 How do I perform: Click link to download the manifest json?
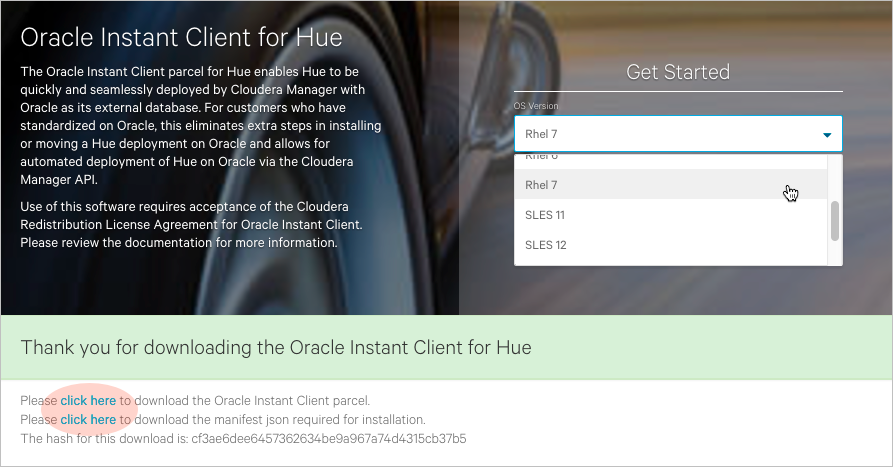(x=88, y=420)
